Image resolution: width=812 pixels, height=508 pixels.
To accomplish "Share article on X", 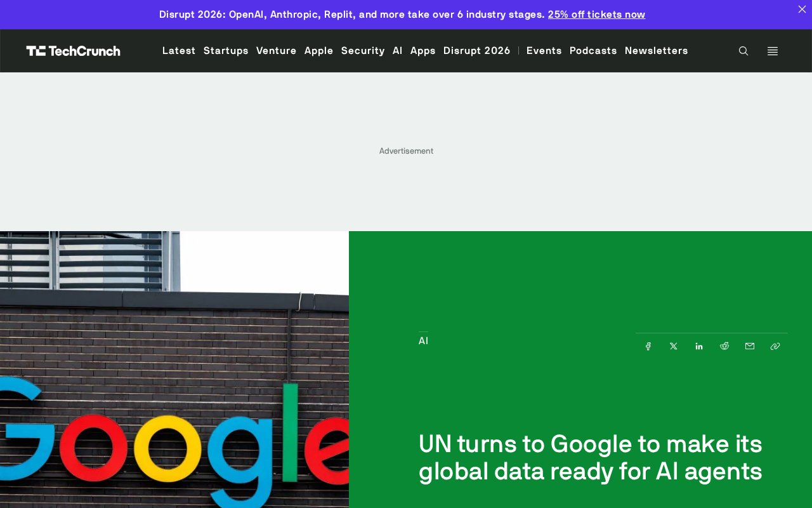I will click(x=674, y=346).
